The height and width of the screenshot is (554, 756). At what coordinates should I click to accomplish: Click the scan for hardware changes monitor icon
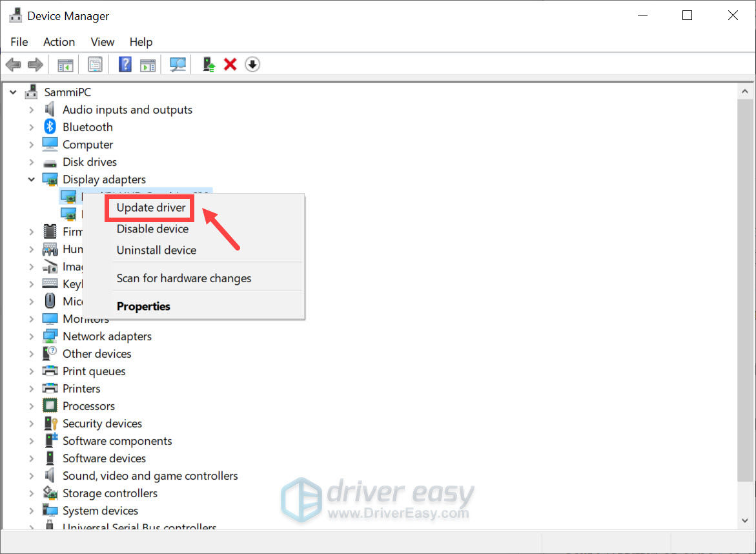[x=178, y=64]
